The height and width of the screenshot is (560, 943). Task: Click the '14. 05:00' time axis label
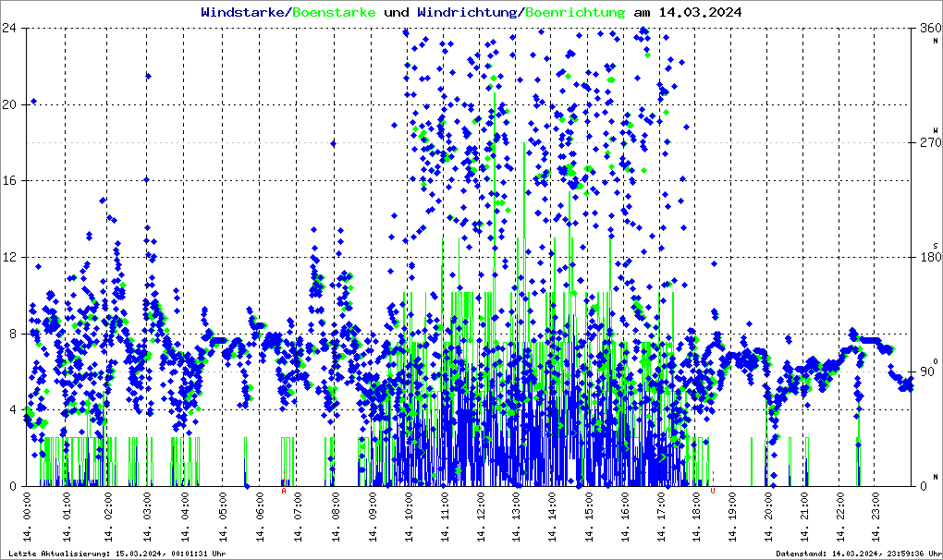(x=223, y=517)
